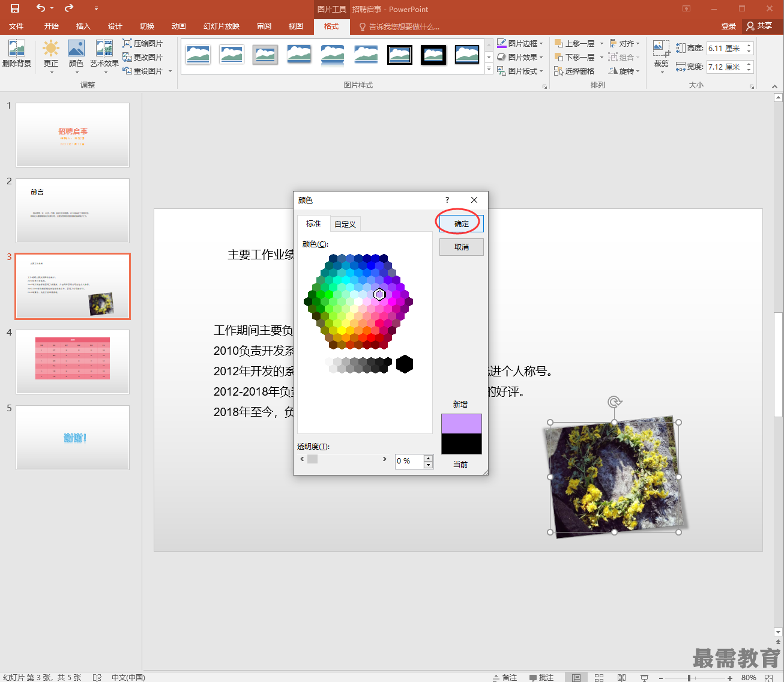Switch to reading view icon
Screen dimensions: 784x682
(622, 677)
